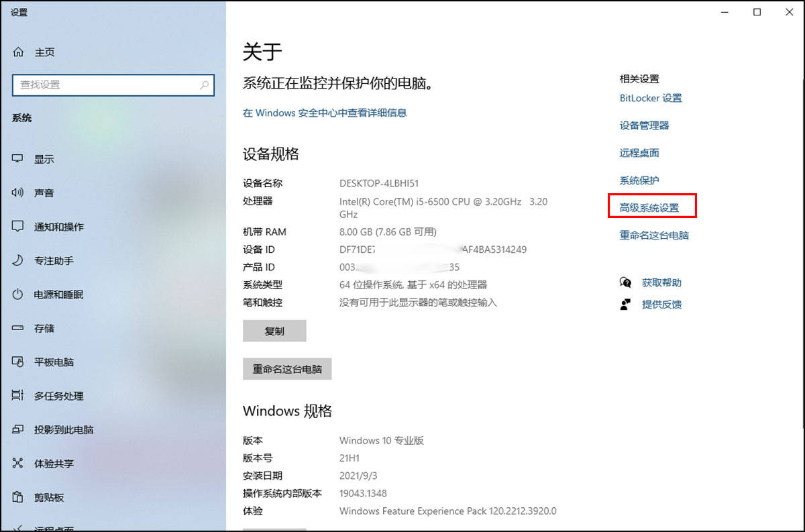Click the power icon beside 电源和睡眠

coord(18,295)
